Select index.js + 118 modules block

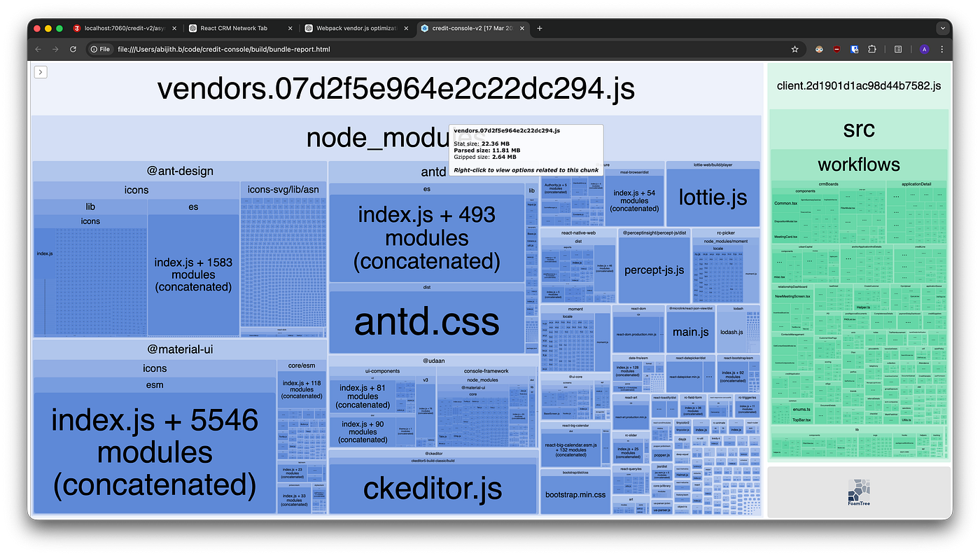tap(301, 389)
